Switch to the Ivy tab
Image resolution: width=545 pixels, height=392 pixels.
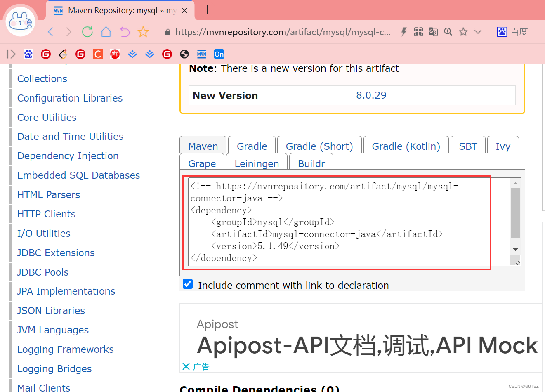[x=503, y=146]
